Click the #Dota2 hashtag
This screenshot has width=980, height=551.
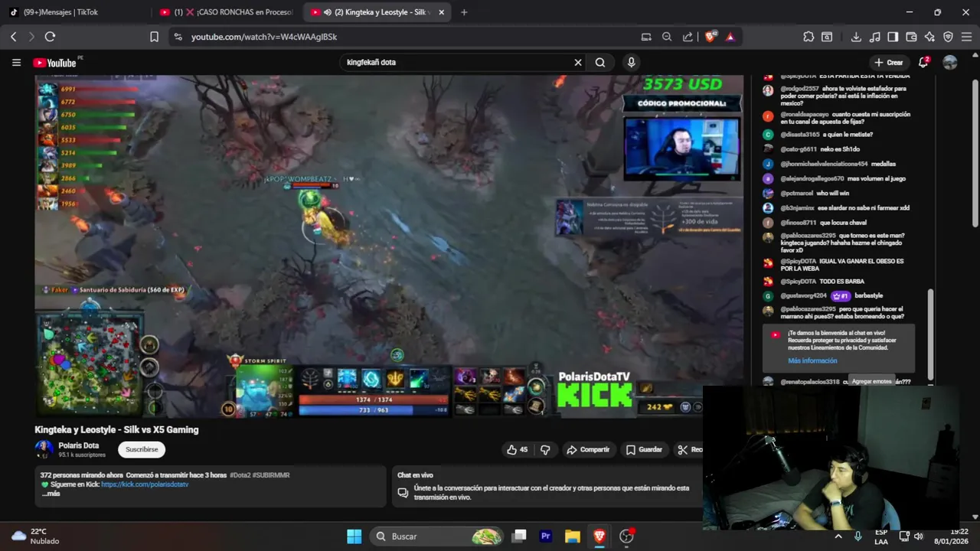[239, 475]
